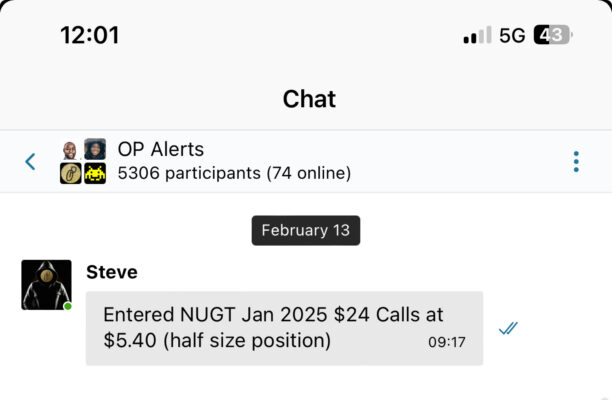Click the February 13 date badge

tap(305, 230)
